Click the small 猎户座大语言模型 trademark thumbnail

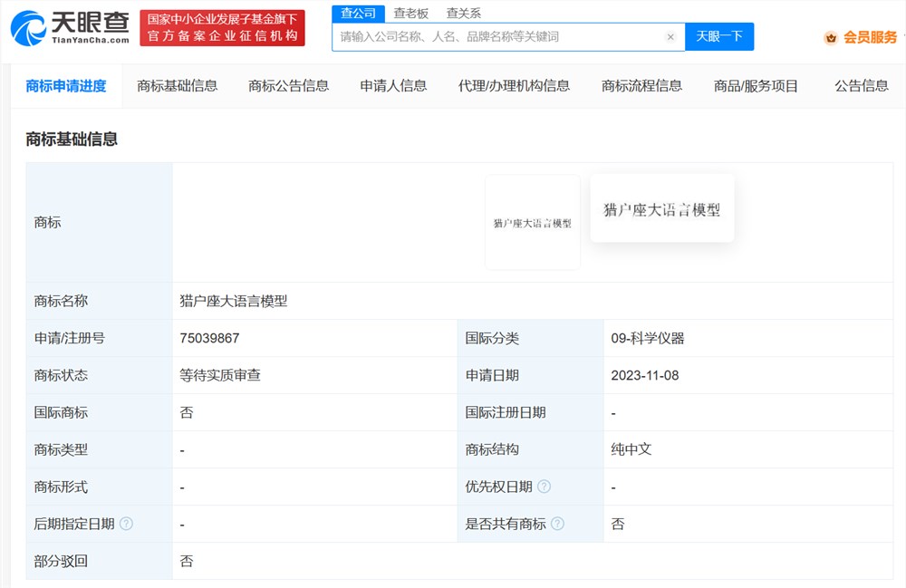pyautogui.click(x=532, y=223)
